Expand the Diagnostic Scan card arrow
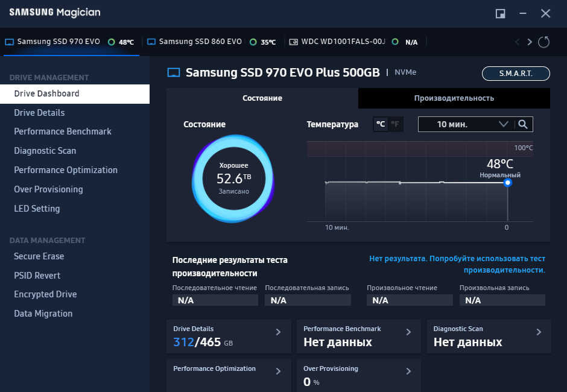Viewport: 567px width, 392px height. [x=539, y=332]
